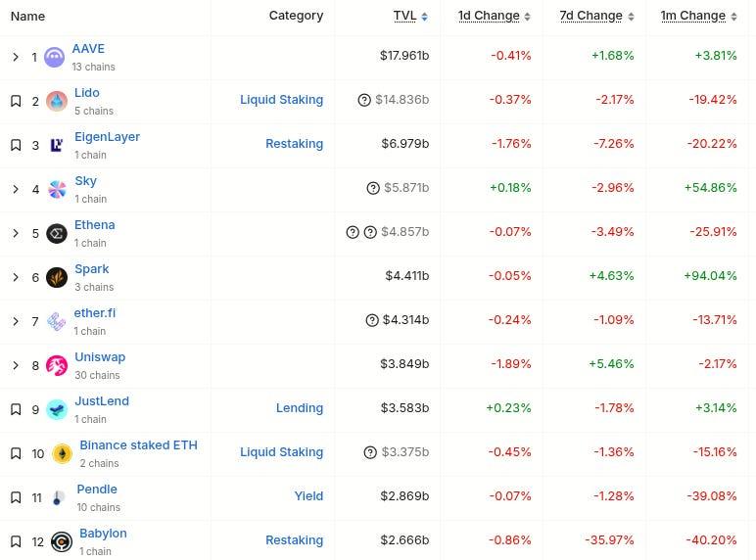The height and width of the screenshot is (560, 756).
Task: Expand the AAVE row
Action: pos(16,57)
